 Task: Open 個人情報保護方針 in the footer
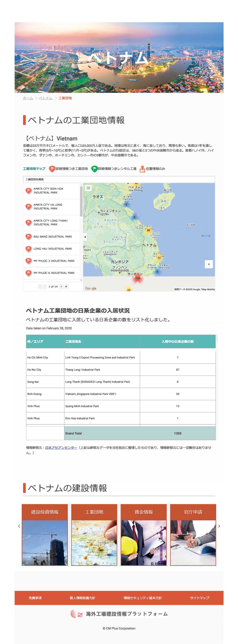point(83,598)
